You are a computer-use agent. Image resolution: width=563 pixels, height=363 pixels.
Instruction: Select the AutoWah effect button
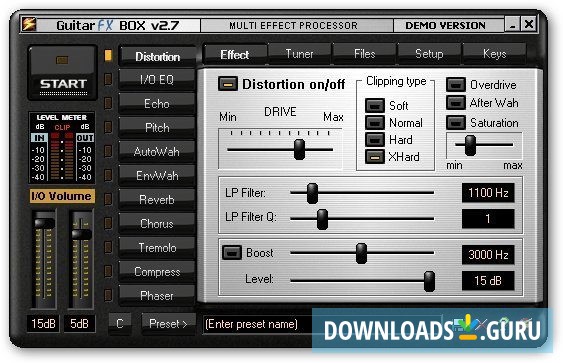point(157,152)
